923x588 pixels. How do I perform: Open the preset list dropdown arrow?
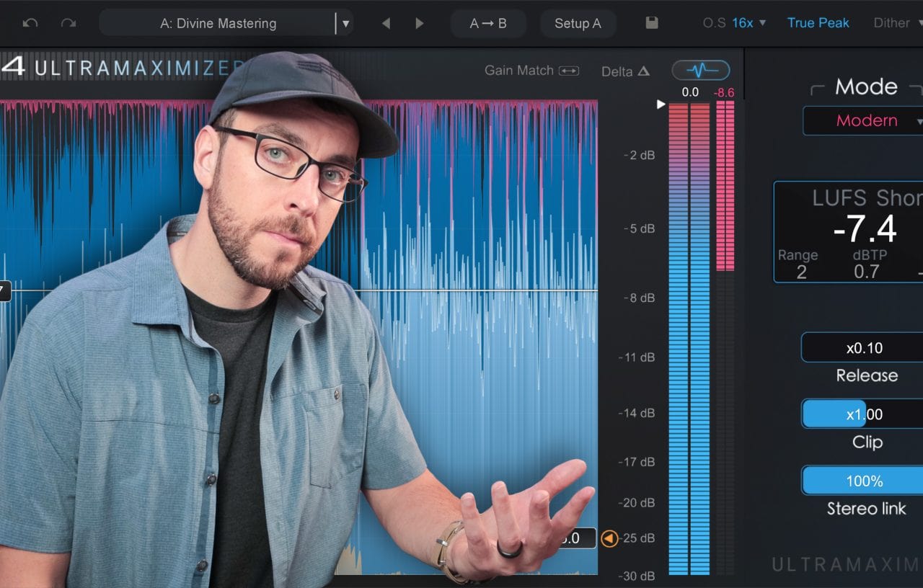tap(345, 23)
